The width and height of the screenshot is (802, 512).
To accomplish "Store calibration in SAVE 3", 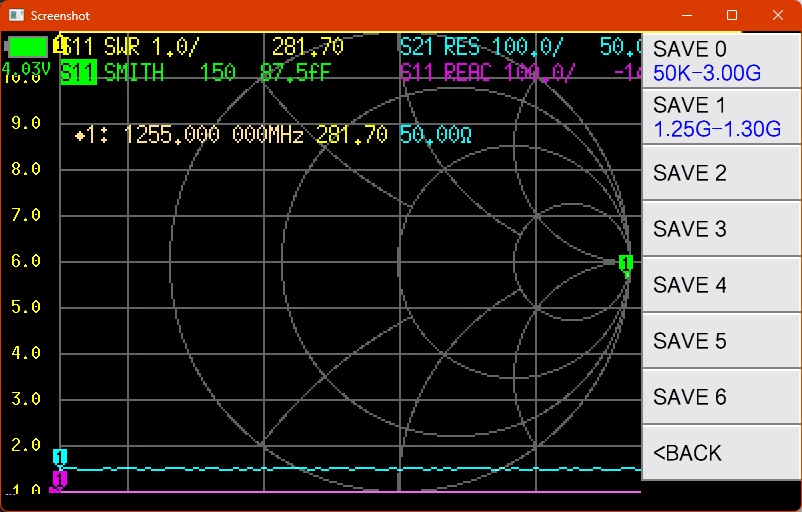I will [720, 229].
